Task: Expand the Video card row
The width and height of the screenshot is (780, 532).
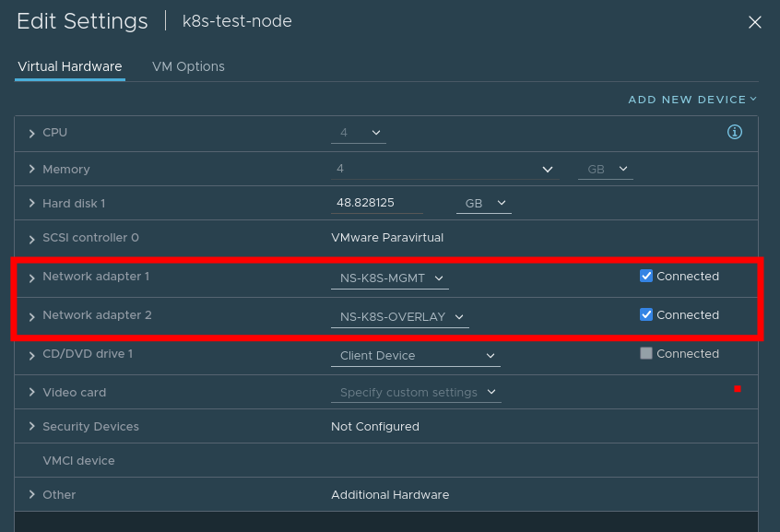Action: click(x=32, y=392)
